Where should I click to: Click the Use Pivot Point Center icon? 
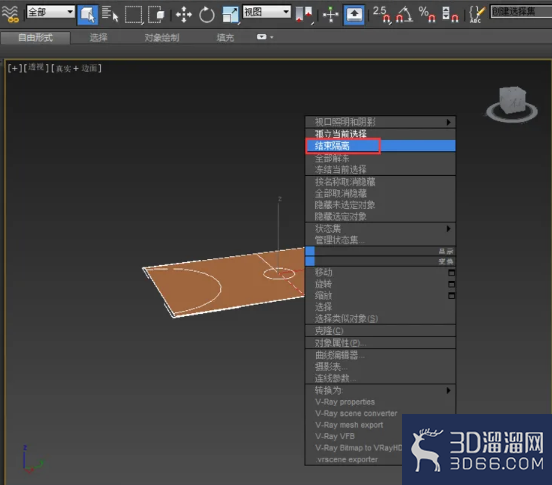click(305, 15)
